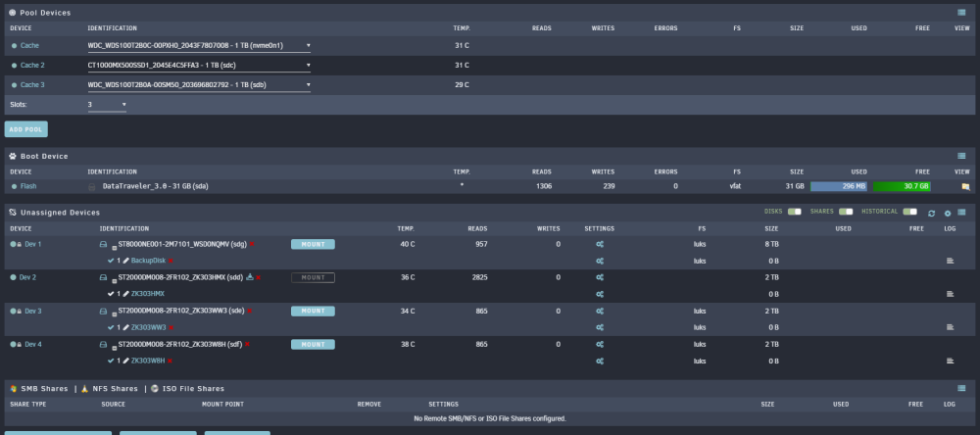Click the download icon beside ZK303HMX (sdd)

coord(250,277)
